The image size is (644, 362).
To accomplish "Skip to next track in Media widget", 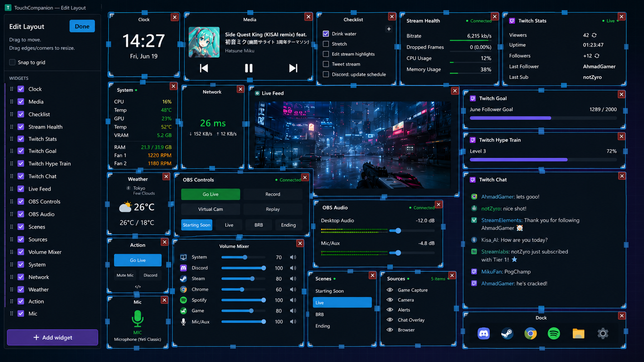I will [293, 68].
